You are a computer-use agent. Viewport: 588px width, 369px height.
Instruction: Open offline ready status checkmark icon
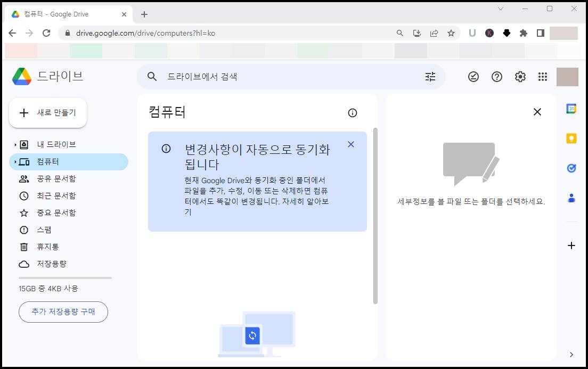[473, 77]
